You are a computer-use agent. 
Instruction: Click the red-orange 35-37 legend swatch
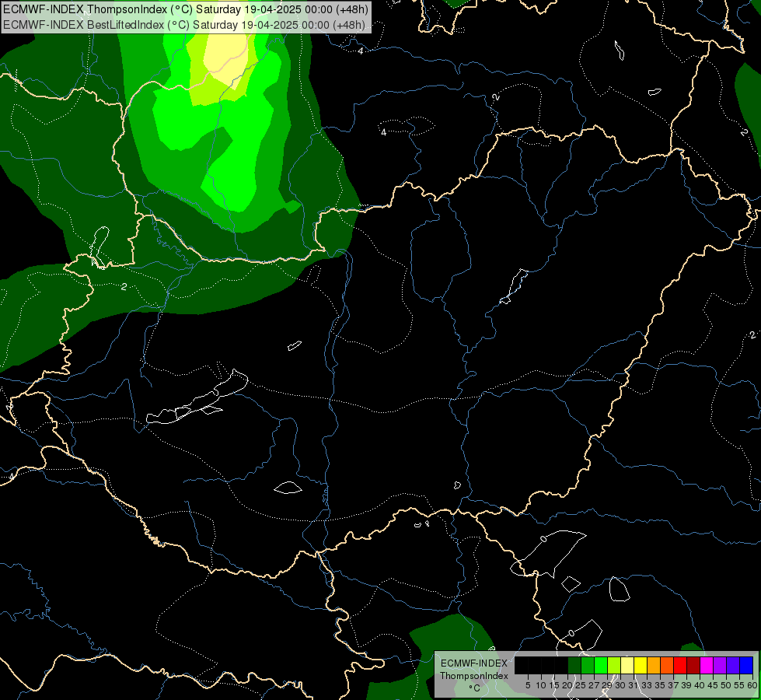click(667, 665)
